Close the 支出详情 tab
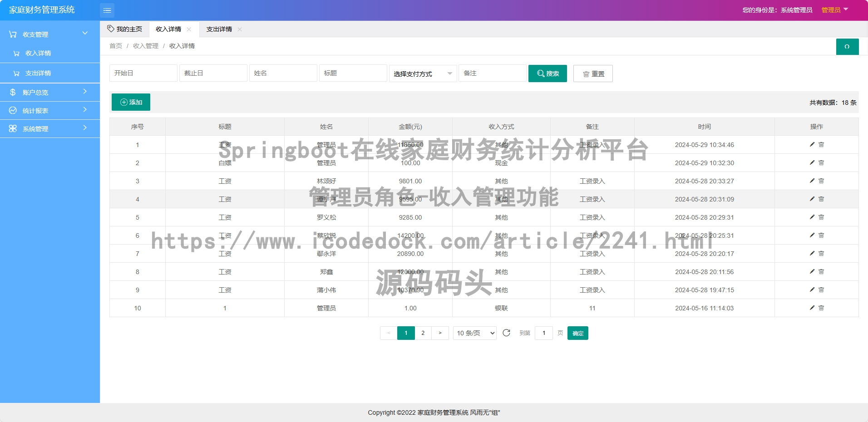The height and width of the screenshot is (422, 868). click(x=240, y=29)
